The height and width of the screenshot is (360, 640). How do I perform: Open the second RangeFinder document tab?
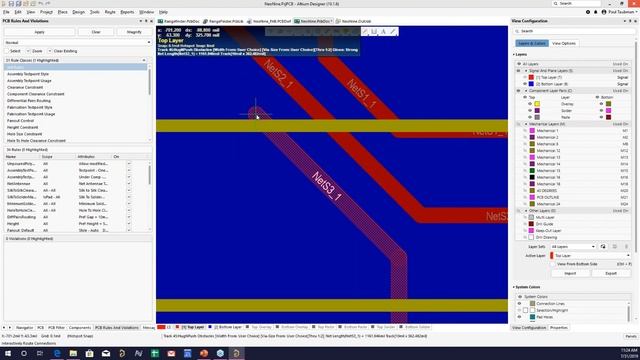pyautogui.click(x=223, y=21)
